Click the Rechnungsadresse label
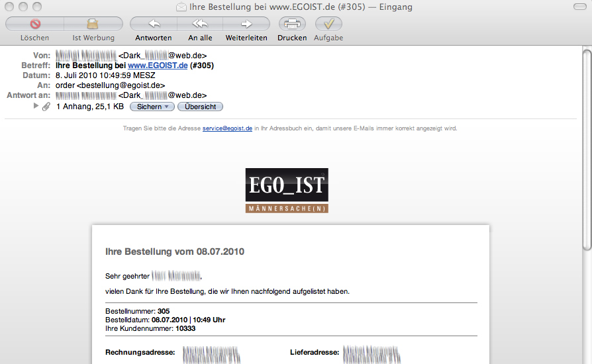This screenshot has width=592, height=364. (x=140, y=352)
